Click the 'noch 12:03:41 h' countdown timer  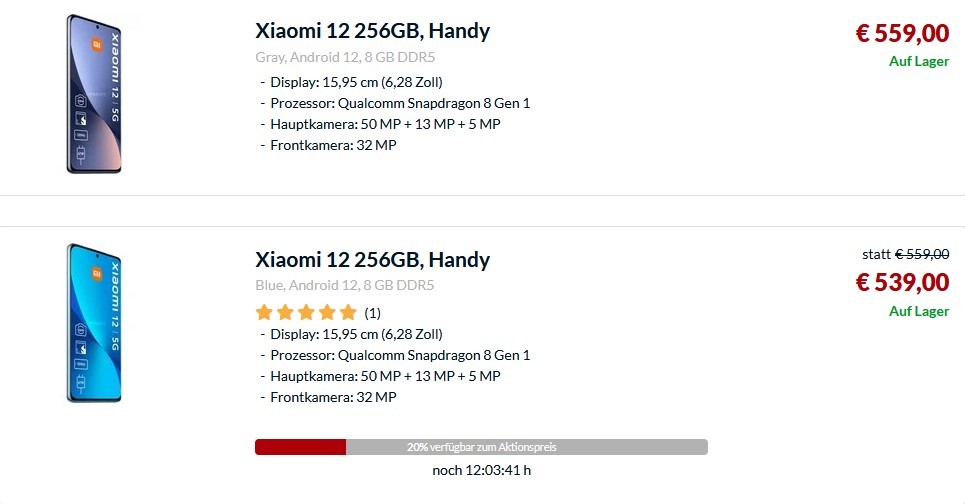481,471
